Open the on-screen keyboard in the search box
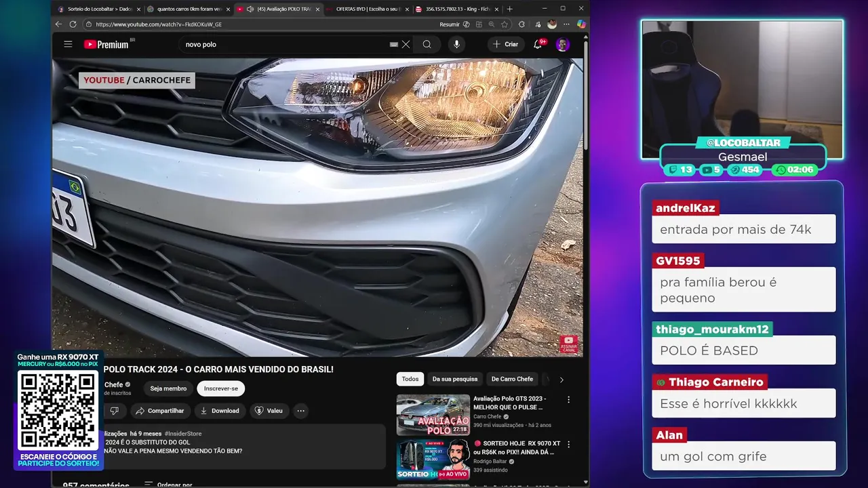This screenshot has width=868, height=488. point(393,44)
